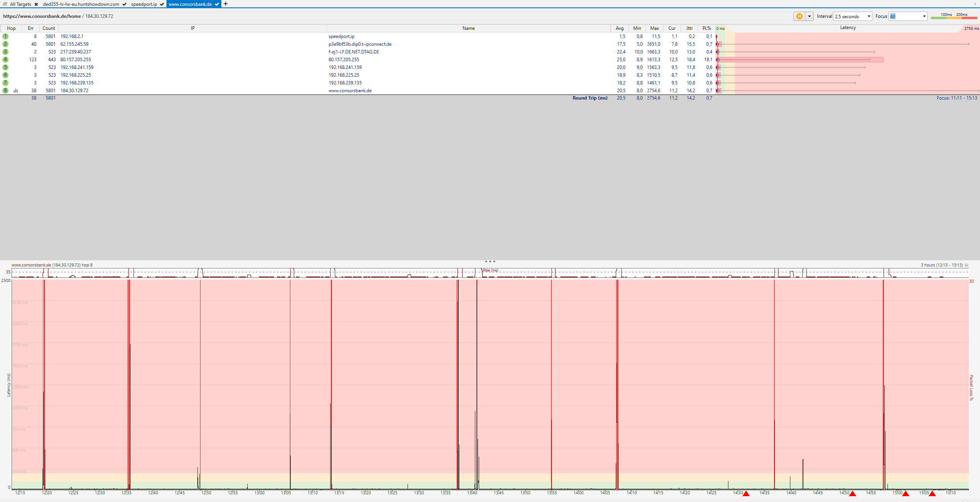Pause the trace with the orange button
Image resolution: width=980 pixels, height=502 pixels.
click(x=799, y=16)
